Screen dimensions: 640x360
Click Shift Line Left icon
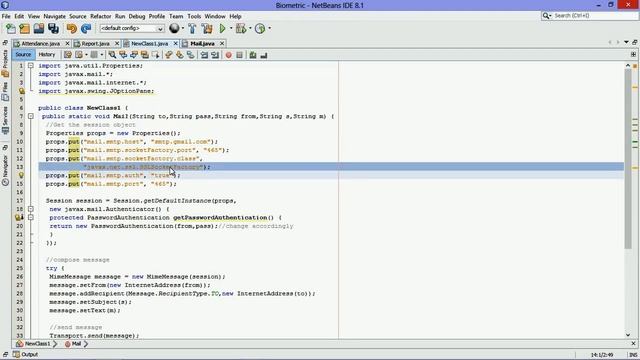[x=204, y=55]
